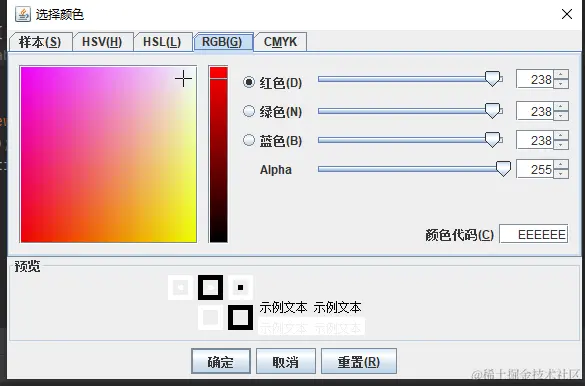This screenshot has height=386, width=585.
Task: Click the black 示例文本 sample text
Action: tap(310, 308)
